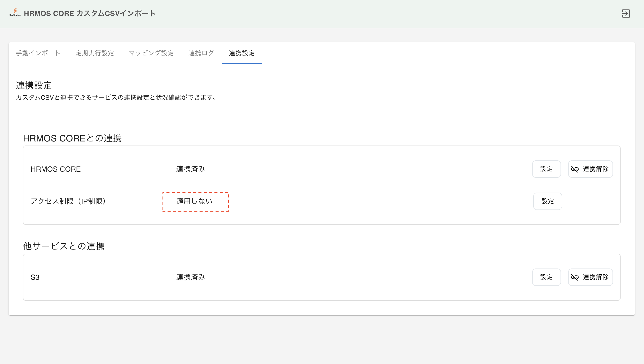Switch to the 定期実行設定 tab
644x364 pixels.
tap(95, 53)
